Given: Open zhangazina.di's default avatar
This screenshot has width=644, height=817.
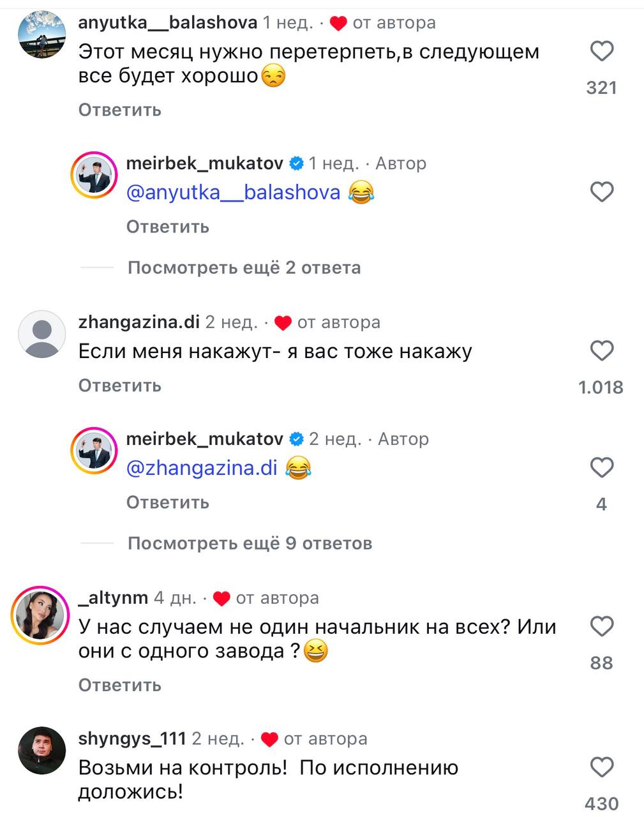Looking at the screenshot, I should [42, 334].
